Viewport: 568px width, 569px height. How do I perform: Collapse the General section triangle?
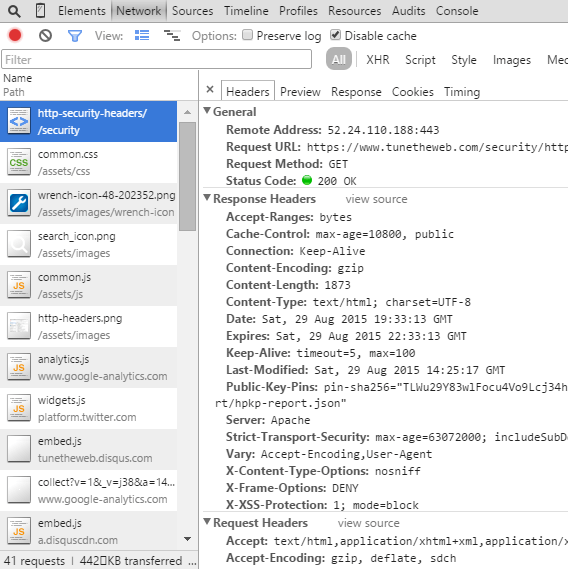click(207, 111)
